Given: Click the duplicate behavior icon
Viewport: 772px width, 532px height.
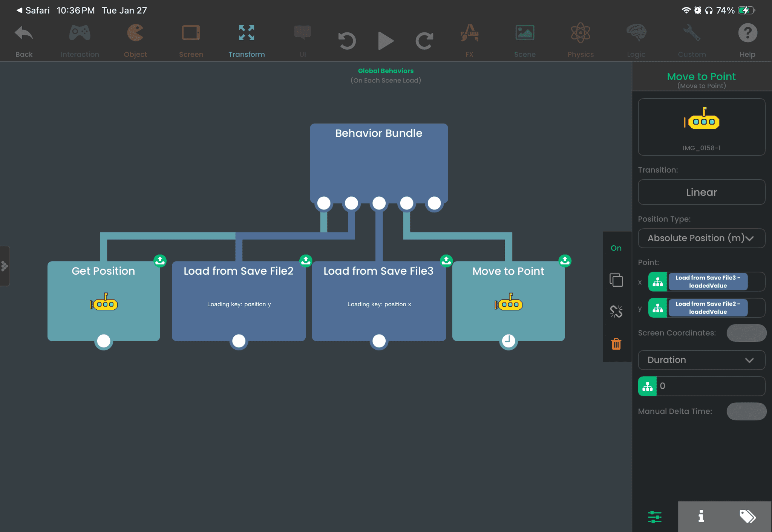Looking at the screenshot, I should click(616, 280).
